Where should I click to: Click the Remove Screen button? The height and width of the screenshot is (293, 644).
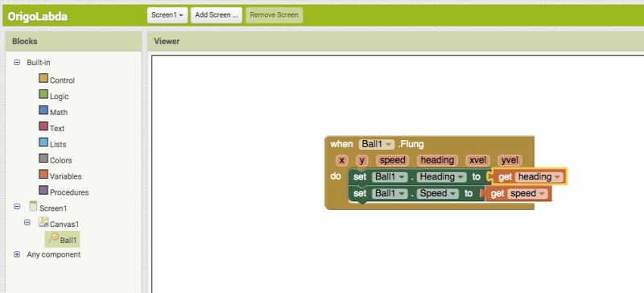[274, 15]
